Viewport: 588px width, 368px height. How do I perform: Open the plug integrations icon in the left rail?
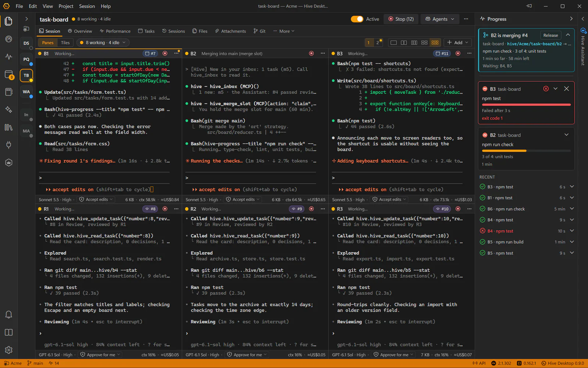8,145
